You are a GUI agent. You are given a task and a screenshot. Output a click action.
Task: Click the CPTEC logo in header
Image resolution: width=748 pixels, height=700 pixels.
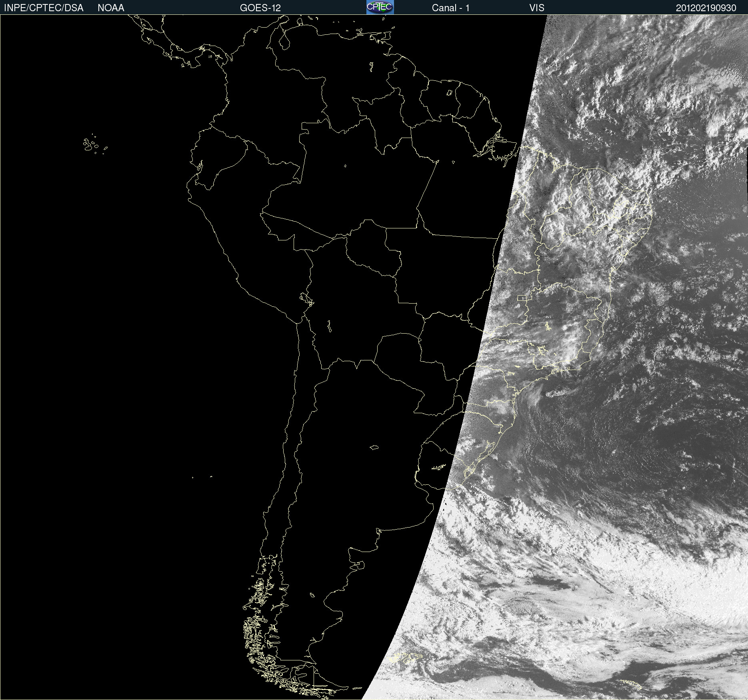click(x=380, y=7)
